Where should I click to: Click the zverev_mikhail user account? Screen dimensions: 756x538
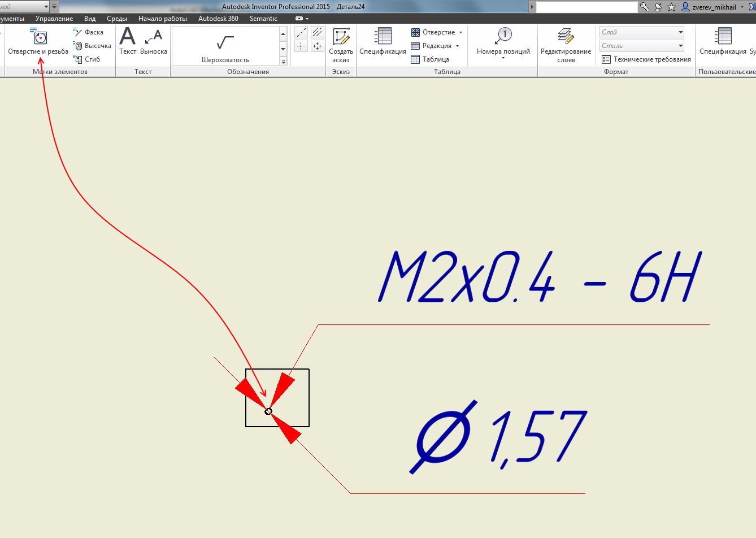click(x=709, y=7)
